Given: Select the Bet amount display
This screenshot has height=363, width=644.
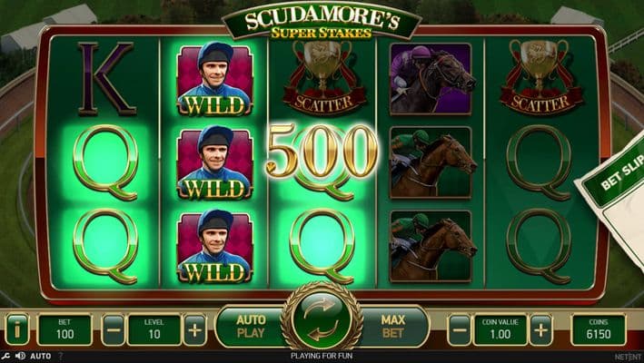Looking at the screenshot, I should [64, 329].
